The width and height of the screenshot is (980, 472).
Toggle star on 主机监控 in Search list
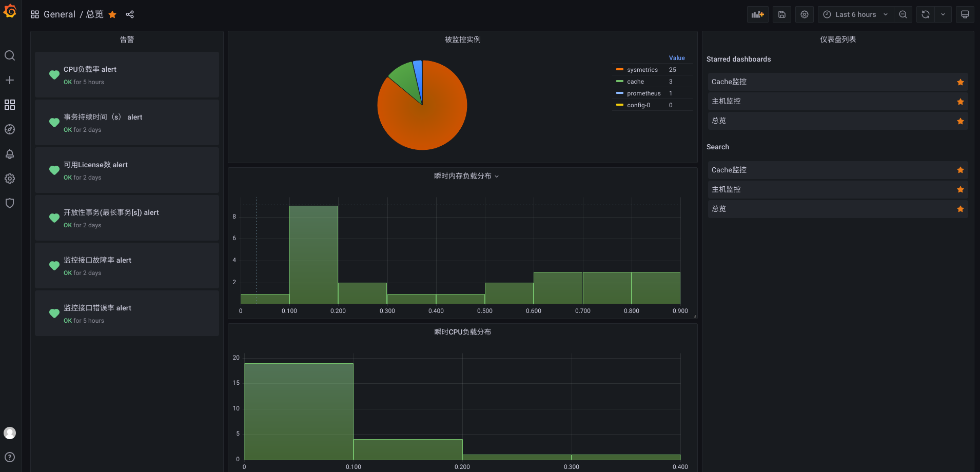[x=960, y=190]
